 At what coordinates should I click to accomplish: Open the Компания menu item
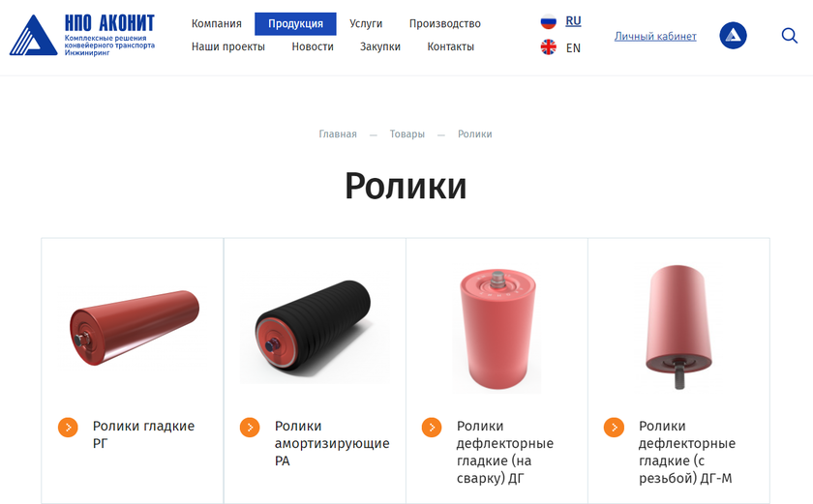(x=216, y=24)
